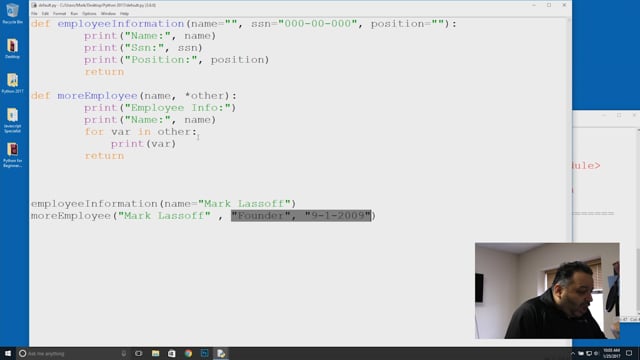Click the first 'return' keyword
Image resolution: width=640 pixels, height=360 pixels.
pyautogui.click(x=104, y=72)
